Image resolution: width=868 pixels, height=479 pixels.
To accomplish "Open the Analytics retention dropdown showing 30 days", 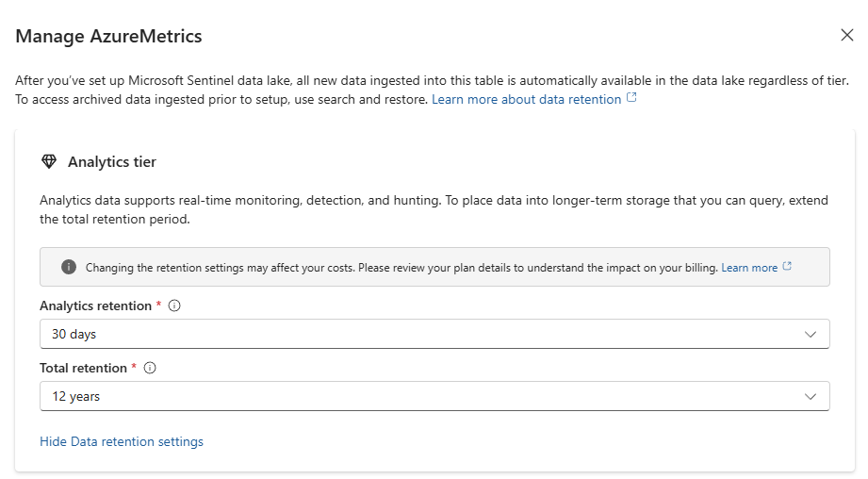I will coord(434,334).
